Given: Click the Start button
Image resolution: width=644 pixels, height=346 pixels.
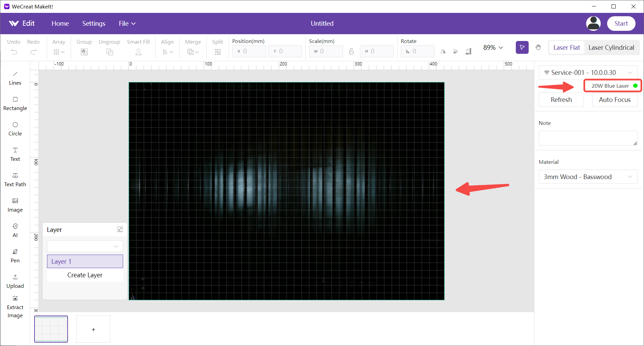Looking at the screenshot, I should [621, 23].
